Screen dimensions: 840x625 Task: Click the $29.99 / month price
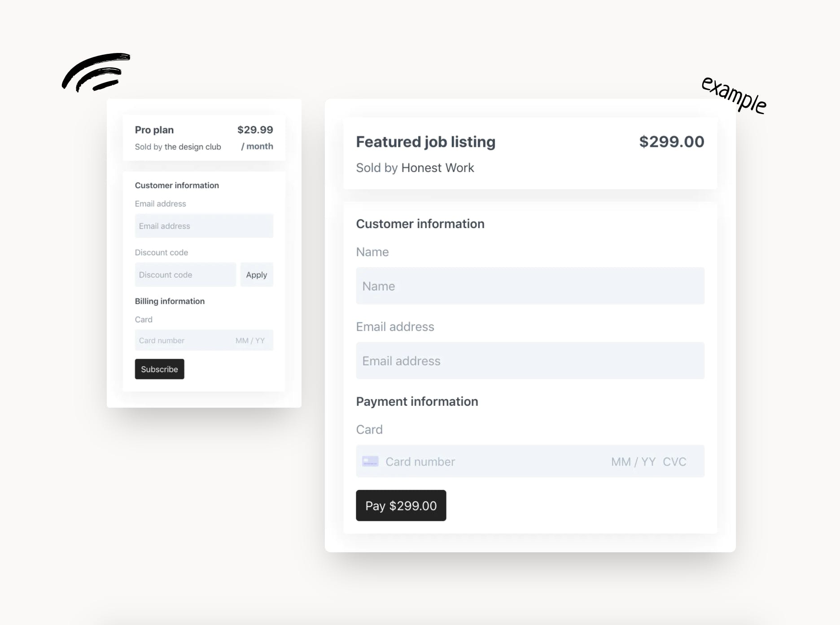255,137
